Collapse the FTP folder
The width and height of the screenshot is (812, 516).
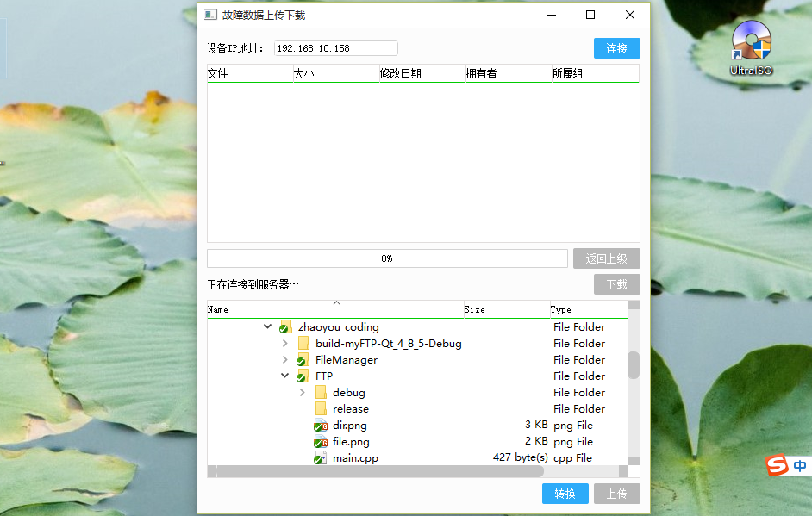point(284,376)
